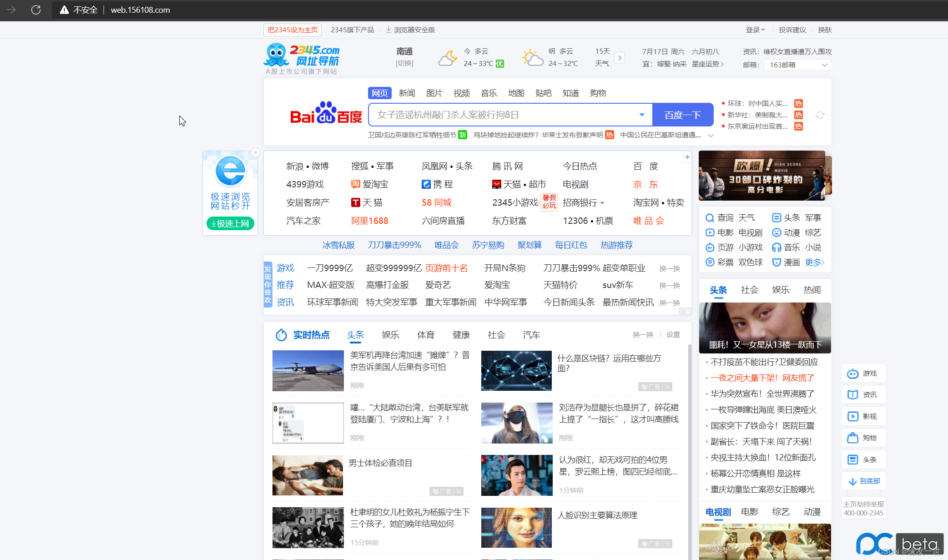Expand the search suggestion dropdown arrow

(x=642, y=115)
